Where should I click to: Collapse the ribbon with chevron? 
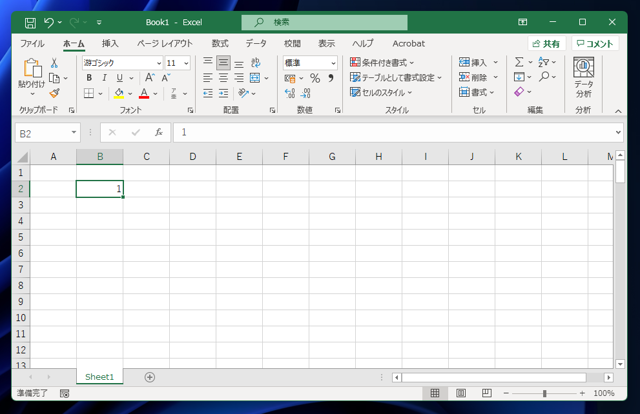point(618,111)
